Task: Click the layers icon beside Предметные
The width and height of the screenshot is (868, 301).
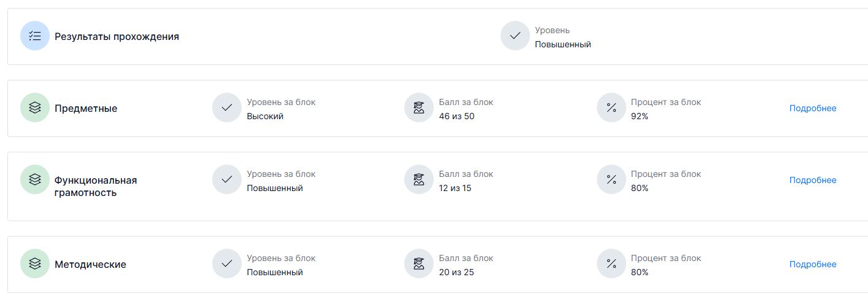Action: click(x=35, y=108)
